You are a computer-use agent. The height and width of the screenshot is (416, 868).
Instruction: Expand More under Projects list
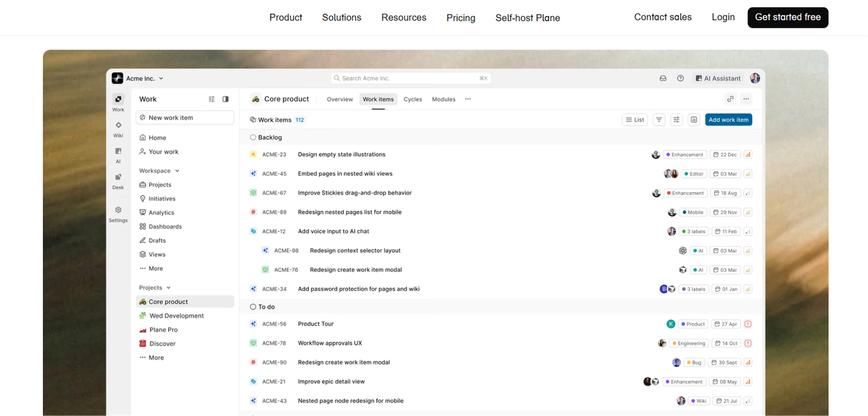[x=151, y=358]
